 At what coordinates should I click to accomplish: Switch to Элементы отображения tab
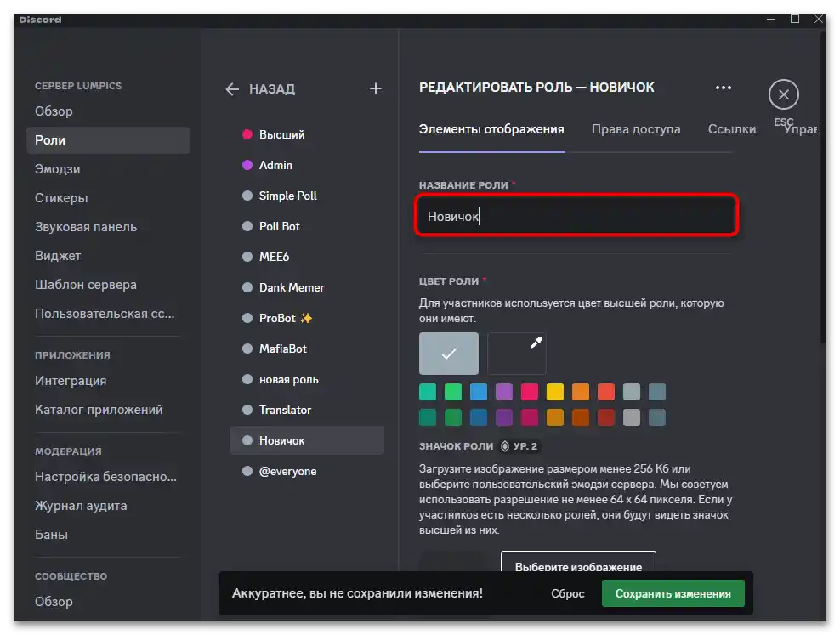pos(491,129)
